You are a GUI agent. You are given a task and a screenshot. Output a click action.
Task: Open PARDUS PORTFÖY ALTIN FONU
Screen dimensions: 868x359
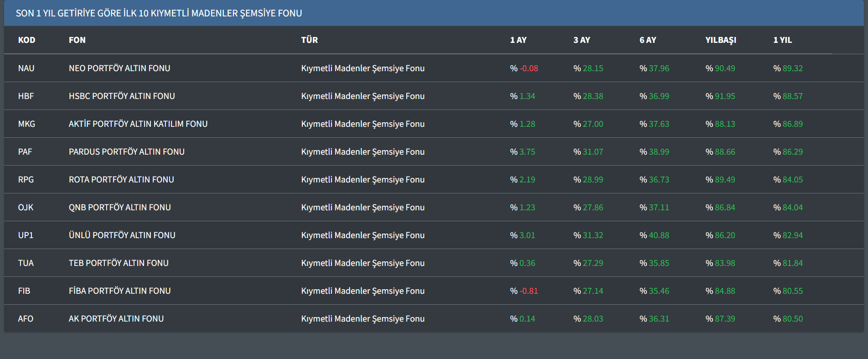coord(127,152)
